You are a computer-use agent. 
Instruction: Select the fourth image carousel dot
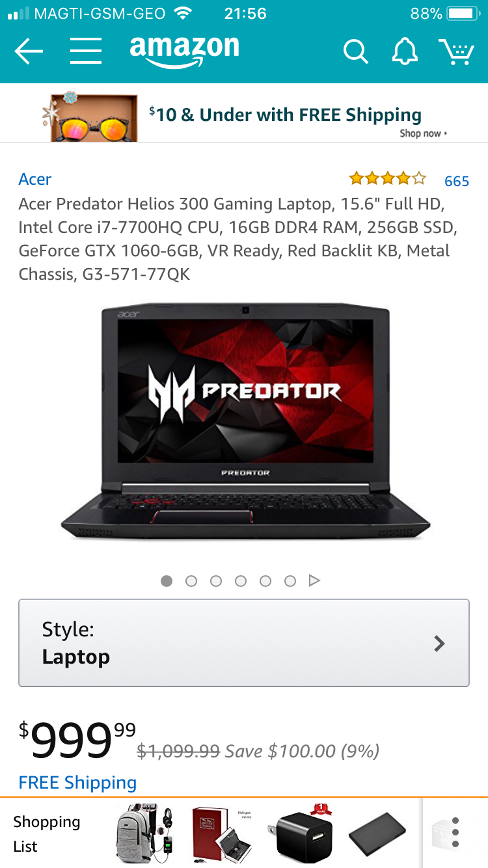pos(241,580)
